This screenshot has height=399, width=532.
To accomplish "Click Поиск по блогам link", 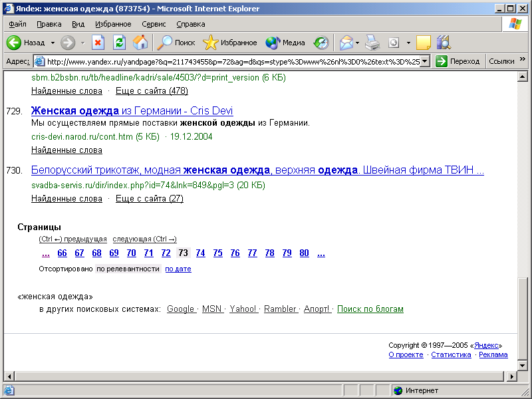I will 370,309.
